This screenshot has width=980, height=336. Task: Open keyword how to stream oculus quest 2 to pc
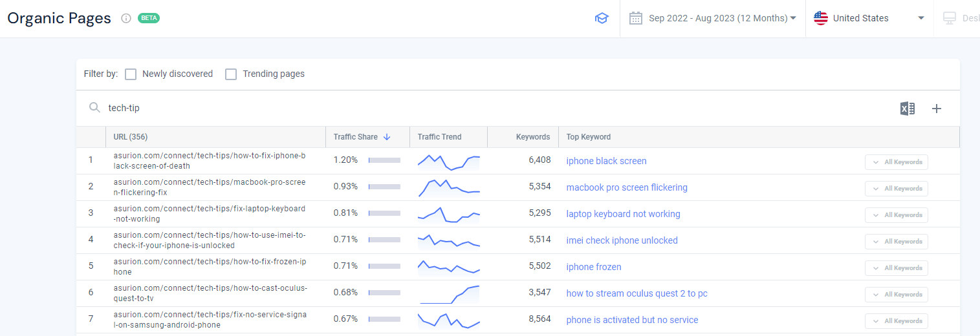[637, 293]
